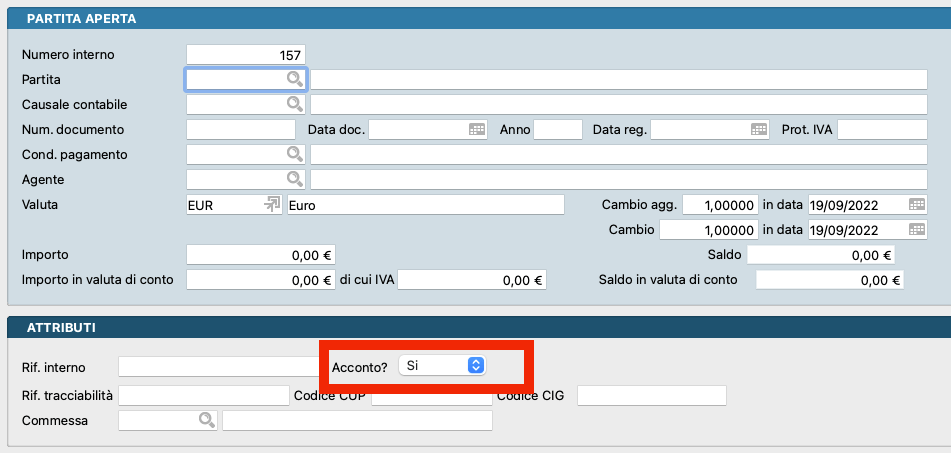The height and width of the screenshot is (453, 951).
Task: Open the Data reg. calendar picker
Action: 759,129
